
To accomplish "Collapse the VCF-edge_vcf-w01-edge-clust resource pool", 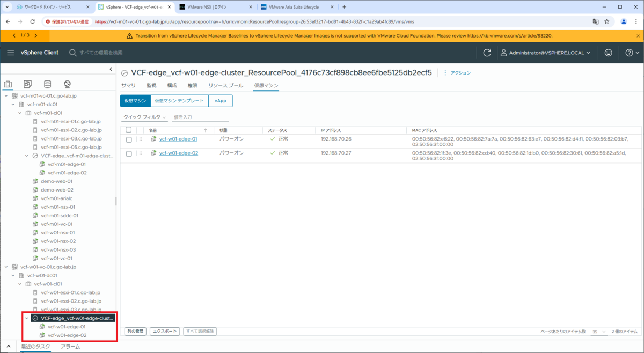I will point(27,318).
